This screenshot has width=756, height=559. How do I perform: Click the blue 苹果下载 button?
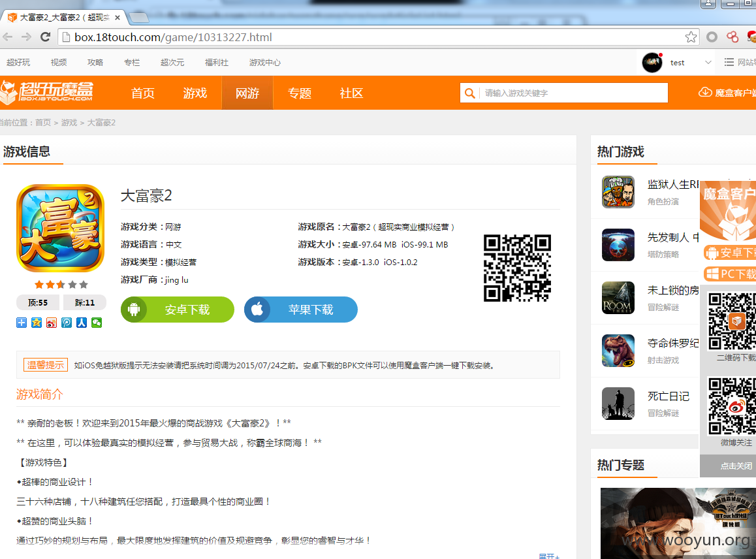click(301, 310)
